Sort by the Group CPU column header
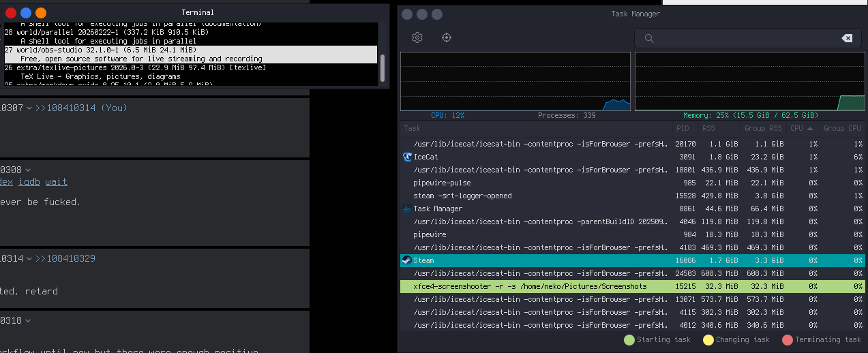Viewport: 868px width, 353px height. coord(843,128)
